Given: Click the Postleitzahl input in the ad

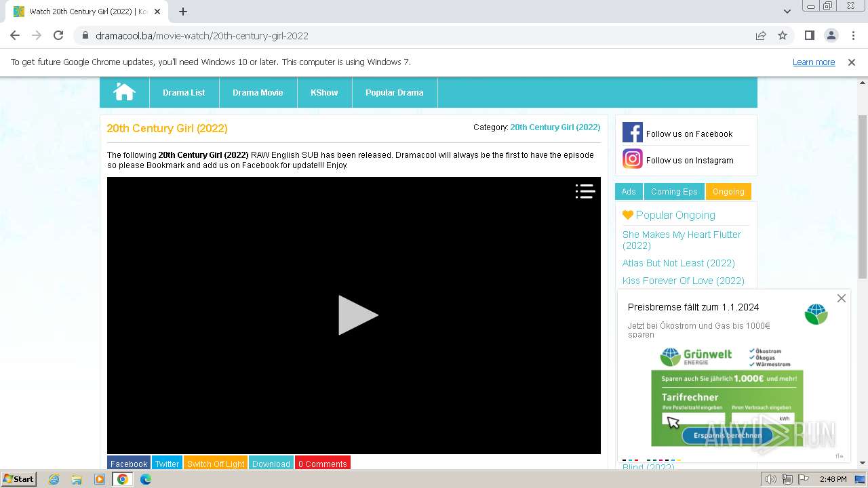Looking at the screenshot, I should point(693,418).
